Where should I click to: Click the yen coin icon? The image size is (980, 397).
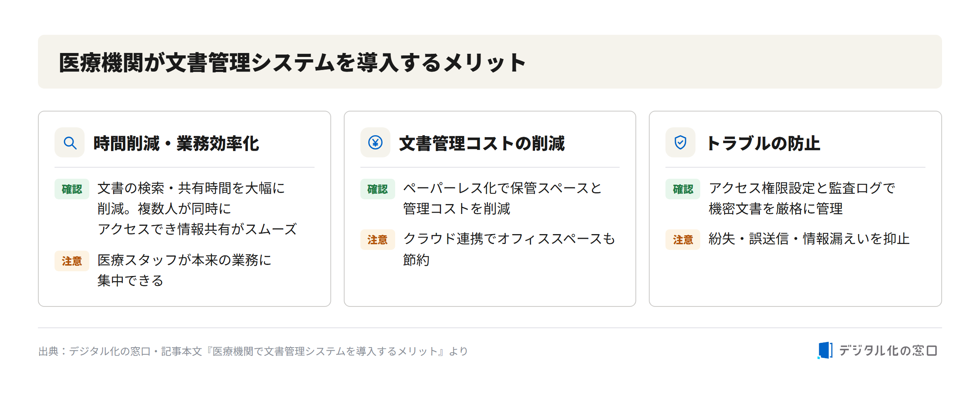[x=375, y=142]
